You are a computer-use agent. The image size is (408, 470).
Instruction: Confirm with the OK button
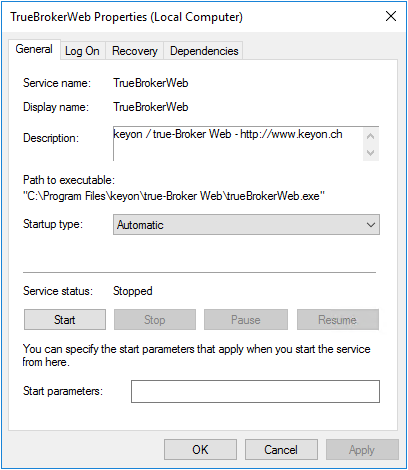tap(200, 450)
